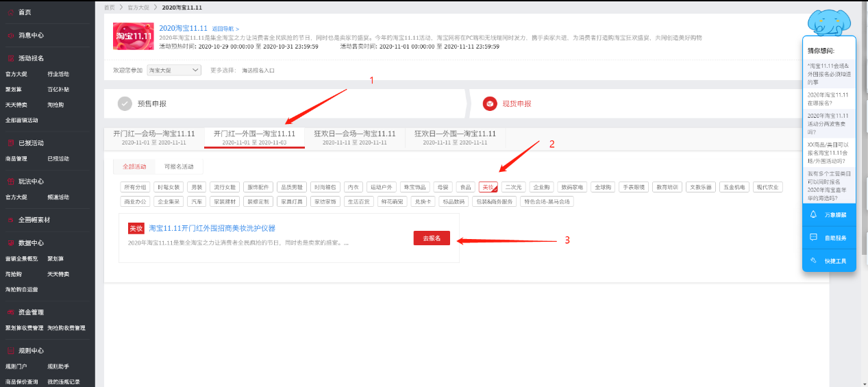The image size is (868, 387).
Task: Select the 食品 category filter tag
Action: coord(466,187)
